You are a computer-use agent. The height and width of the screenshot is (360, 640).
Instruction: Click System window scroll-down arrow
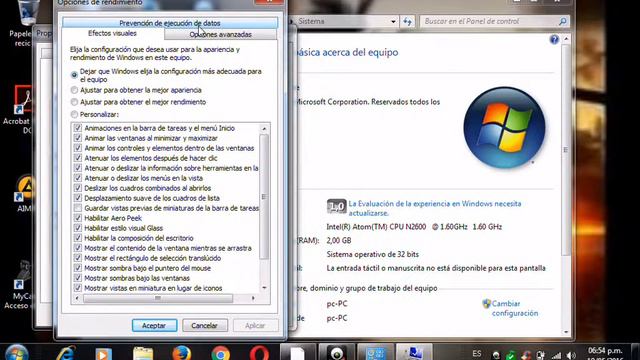[566, 332]
